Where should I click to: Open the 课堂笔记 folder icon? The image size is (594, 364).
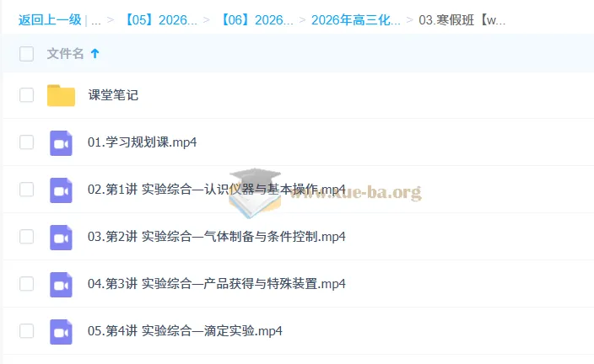pyautogui.click(x=61, y=95)
